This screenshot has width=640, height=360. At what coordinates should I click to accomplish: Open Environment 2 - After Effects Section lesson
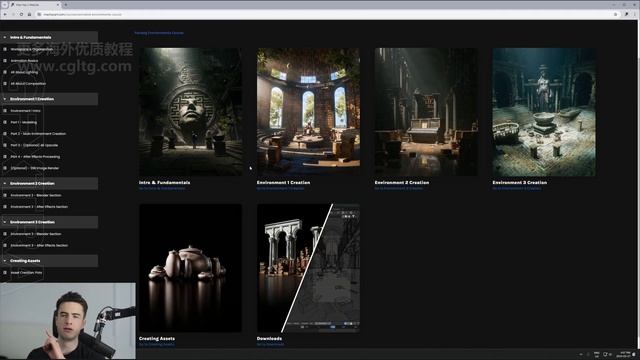tap(39, 207)
